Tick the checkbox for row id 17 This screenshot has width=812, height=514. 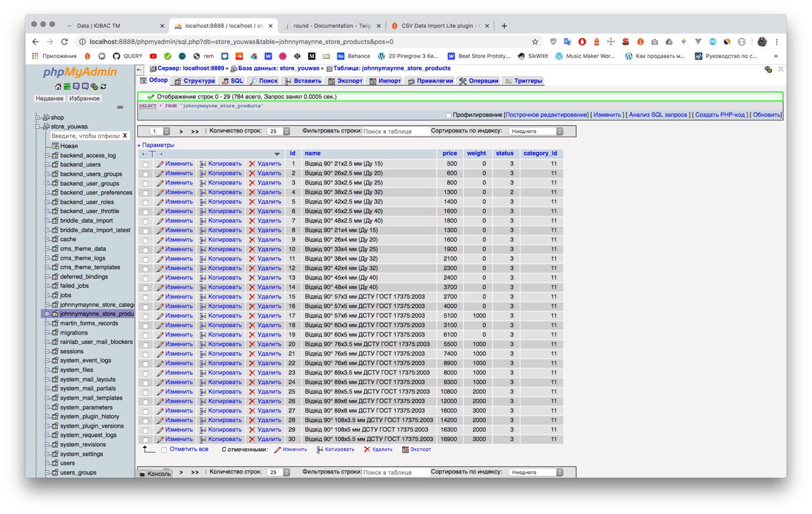click(145, 316)
